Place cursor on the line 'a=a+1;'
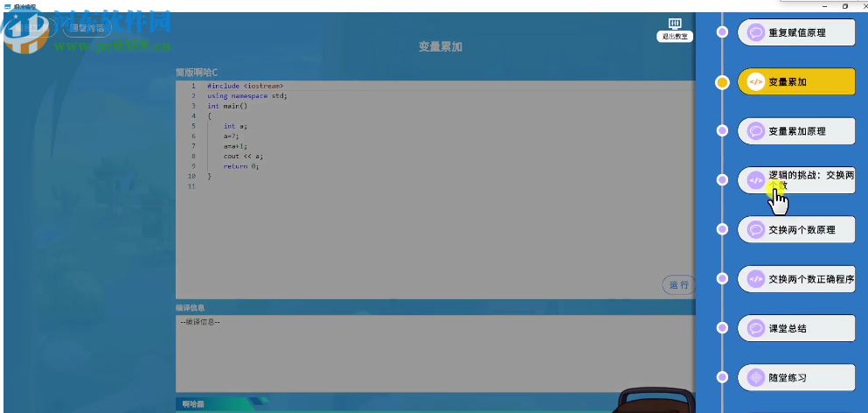 pyautogui.click(x=236, y=146)
